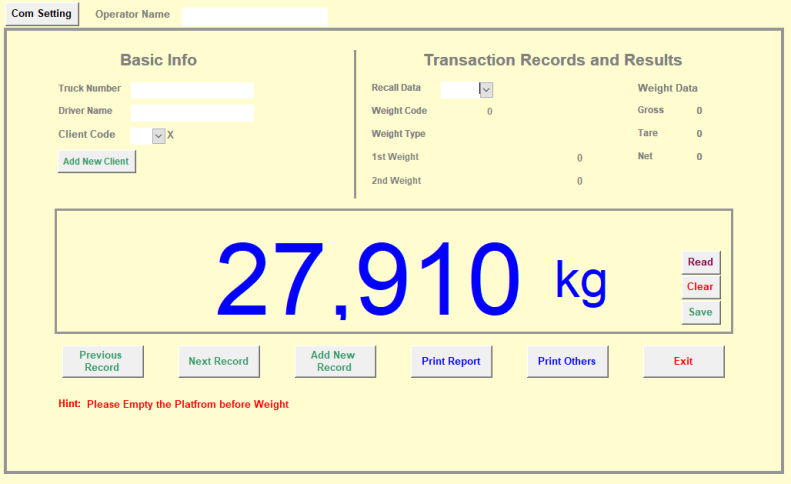
Task: Exit the weighing application
Action: [683, 361]
